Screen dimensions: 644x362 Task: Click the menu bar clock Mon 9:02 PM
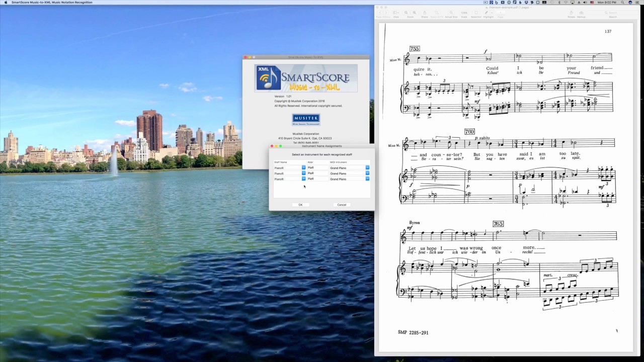coord(607,2)
